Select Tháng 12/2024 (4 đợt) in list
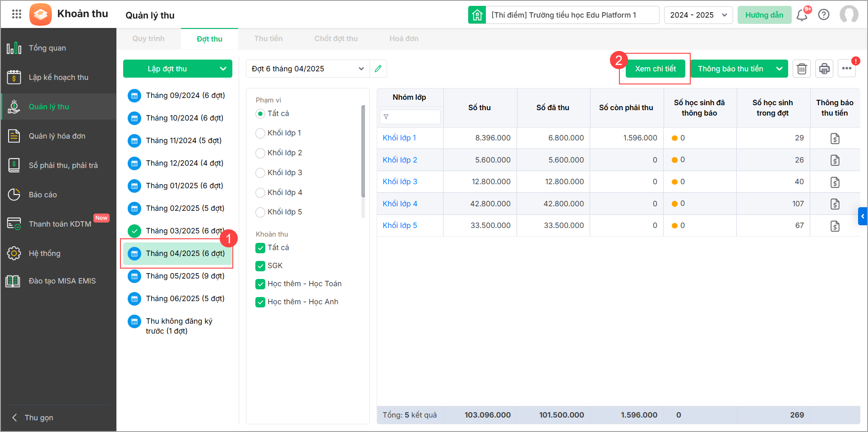The image size is (868, 432). point(178,163)
